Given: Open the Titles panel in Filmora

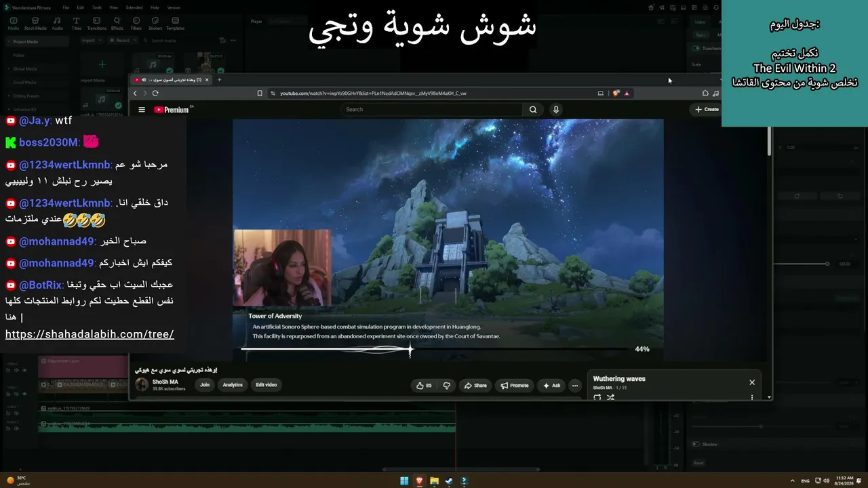Looking at the screenshot, I should point(76,24).
